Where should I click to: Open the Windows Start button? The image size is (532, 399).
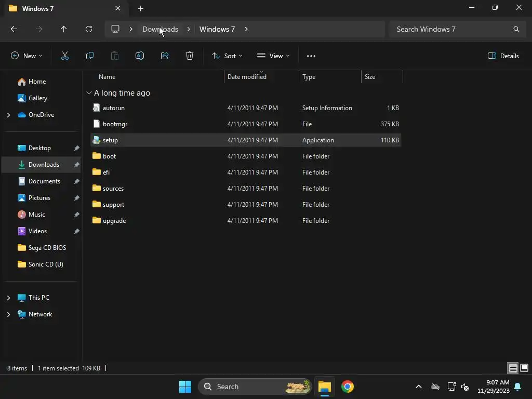coord(185,387)
